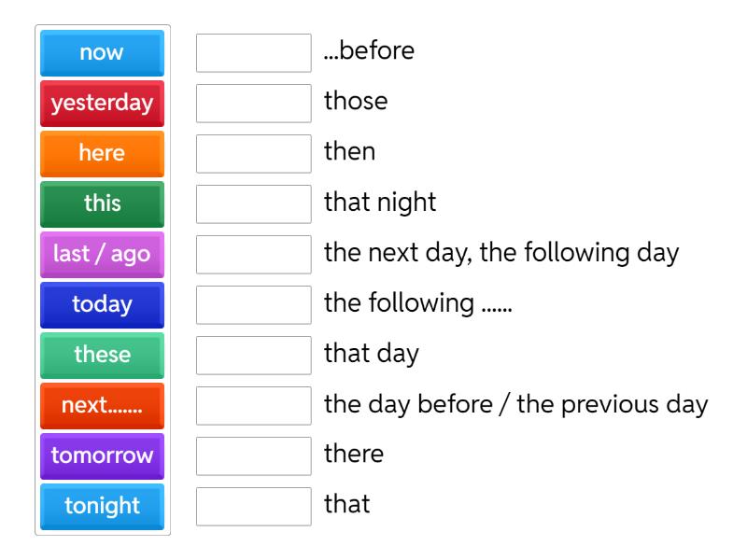The height and width of the screenshot is (560, 747).
Task: Choose the purple 'tomorrow' tile
Action: coord(102,456)
